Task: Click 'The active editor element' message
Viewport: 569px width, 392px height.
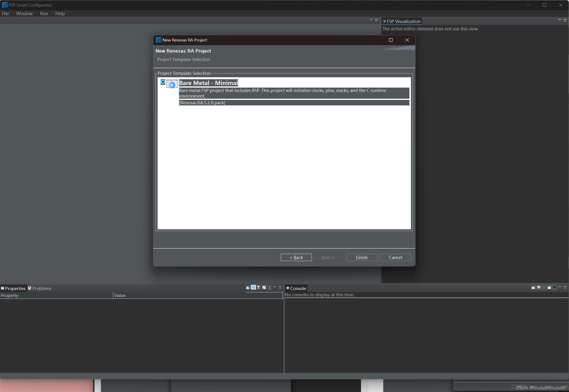Action: click(x=430, y=29)
